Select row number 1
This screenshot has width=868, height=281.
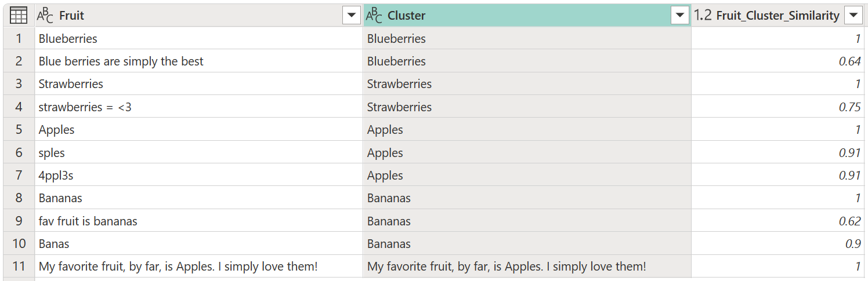coord(19,38)
